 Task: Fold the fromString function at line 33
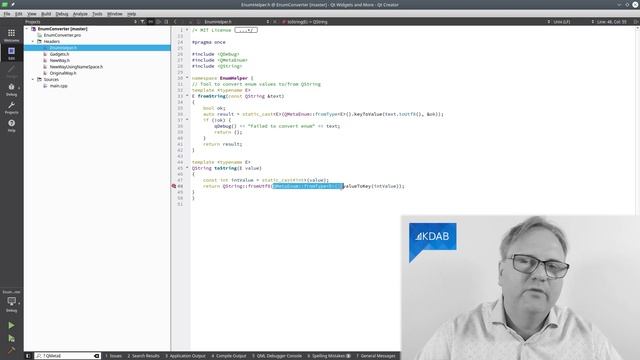click(187, 96)
